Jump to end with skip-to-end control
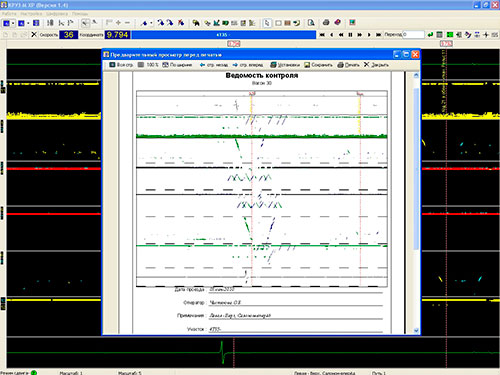 378,35
